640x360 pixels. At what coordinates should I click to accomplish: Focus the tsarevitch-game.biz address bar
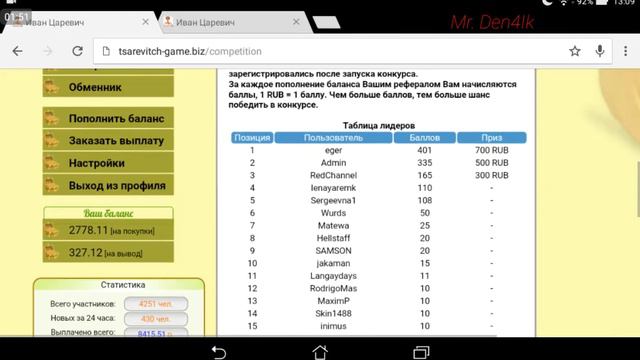coord(353,51)
